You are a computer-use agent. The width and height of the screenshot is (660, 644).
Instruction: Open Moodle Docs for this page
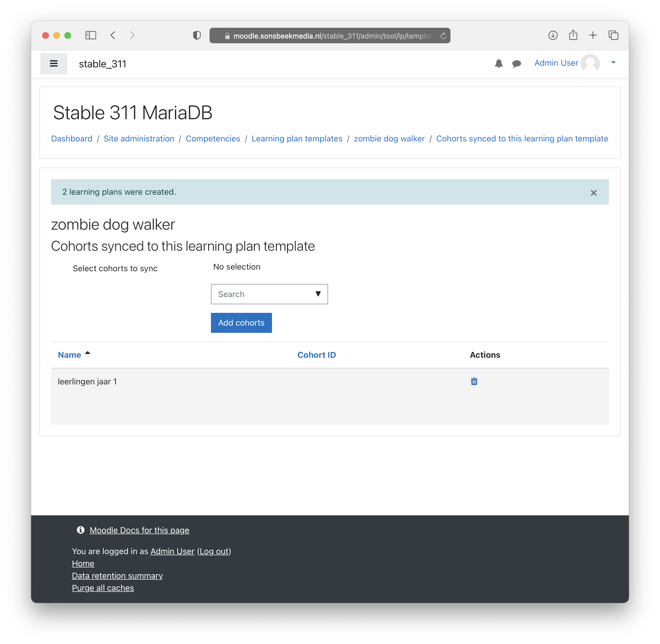pos(139,530)
